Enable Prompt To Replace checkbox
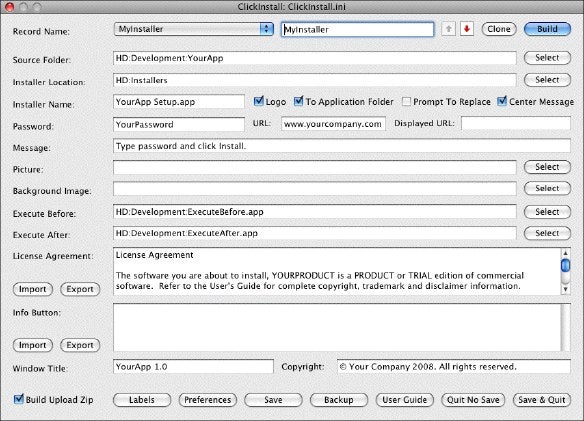Viewport: 584px width, 421px height. (x=406, y=101)
